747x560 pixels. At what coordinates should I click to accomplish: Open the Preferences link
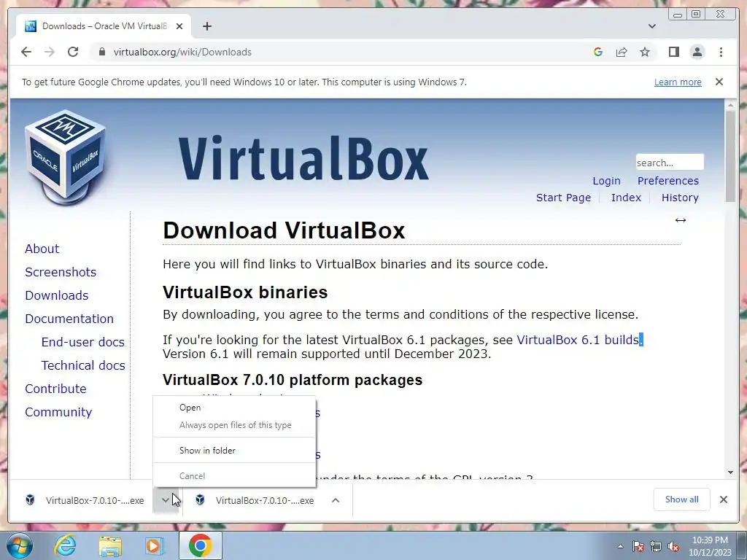(668, 181)
